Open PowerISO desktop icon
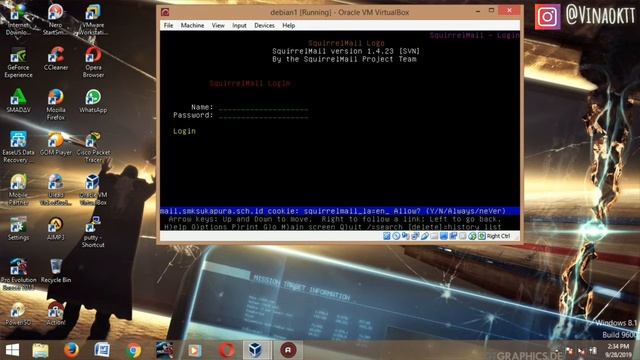Screen dimensions: 640x360 [18, 313]
